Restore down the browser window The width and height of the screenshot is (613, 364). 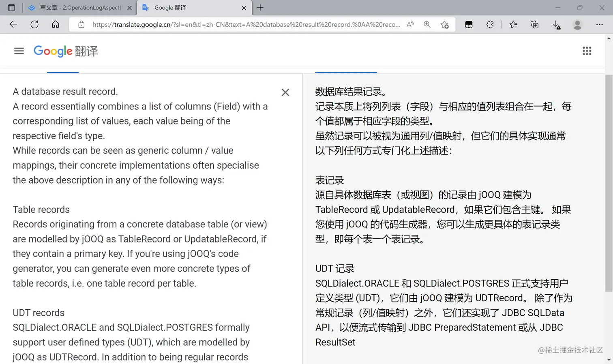[x=580, y=8]
